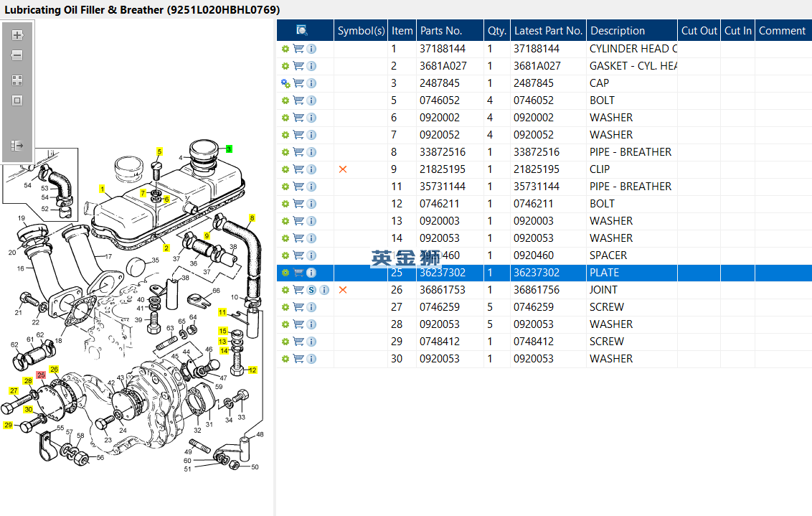Add item 29 SCREW 0748412 to cart
The height and width of the screenshot is (516, 812).
click(x=298, y=342)
